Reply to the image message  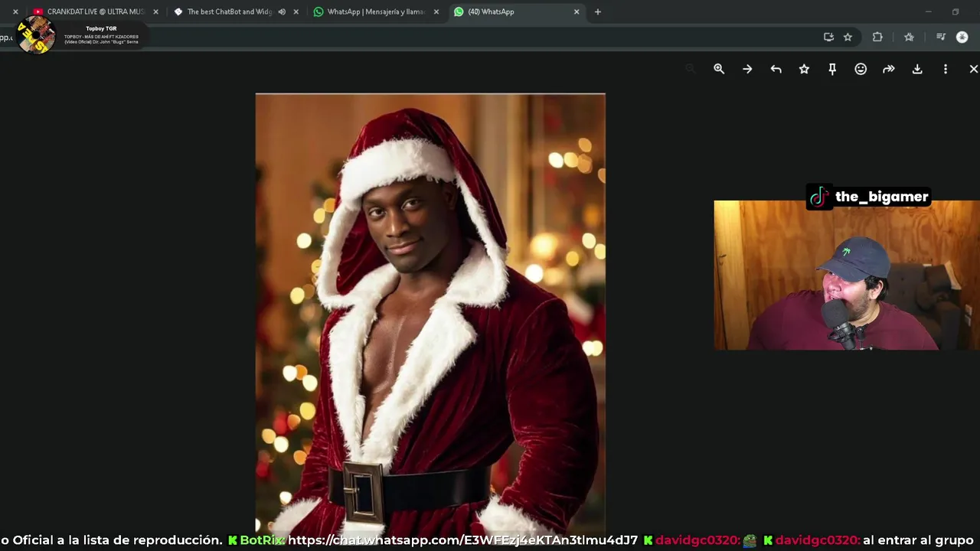[776, 69]
